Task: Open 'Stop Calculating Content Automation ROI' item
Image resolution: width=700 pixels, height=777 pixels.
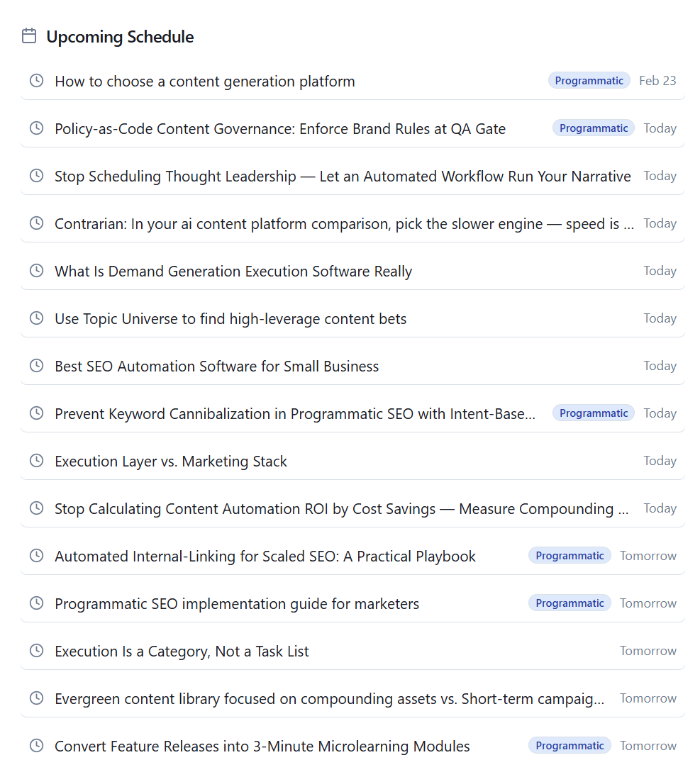Action: pos(341,509)
